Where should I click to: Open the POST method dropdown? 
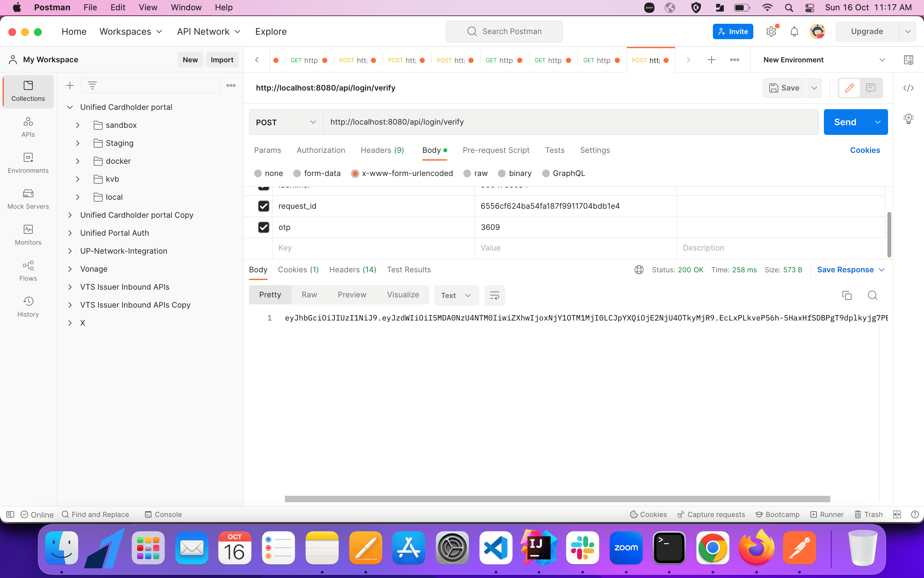[286, 122]
